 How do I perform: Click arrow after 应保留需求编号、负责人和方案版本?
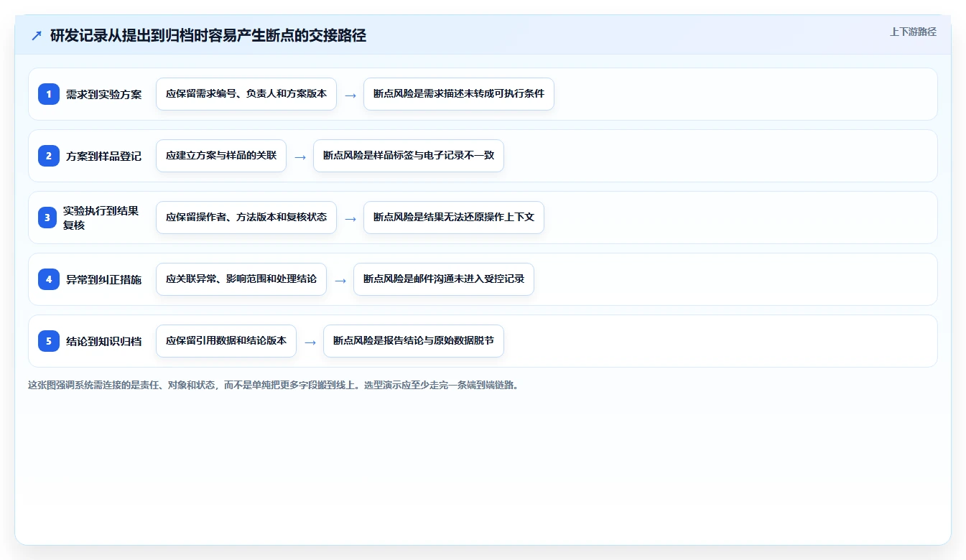click(350, 95)
